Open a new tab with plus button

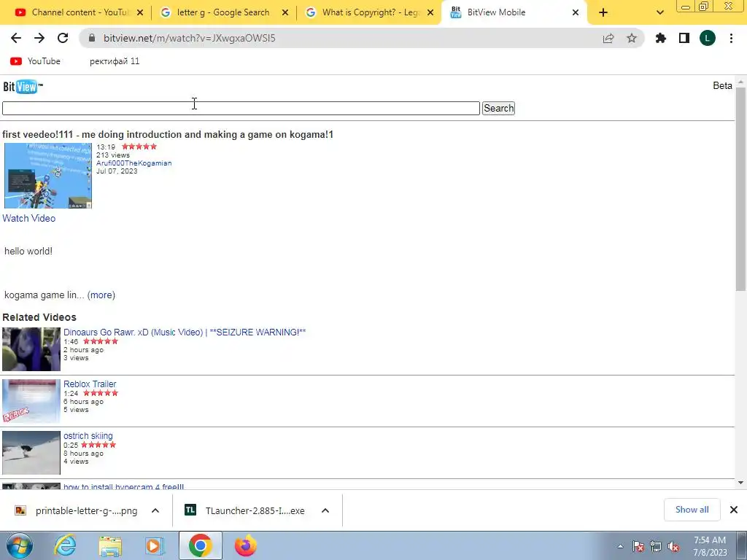click(603, 12)
